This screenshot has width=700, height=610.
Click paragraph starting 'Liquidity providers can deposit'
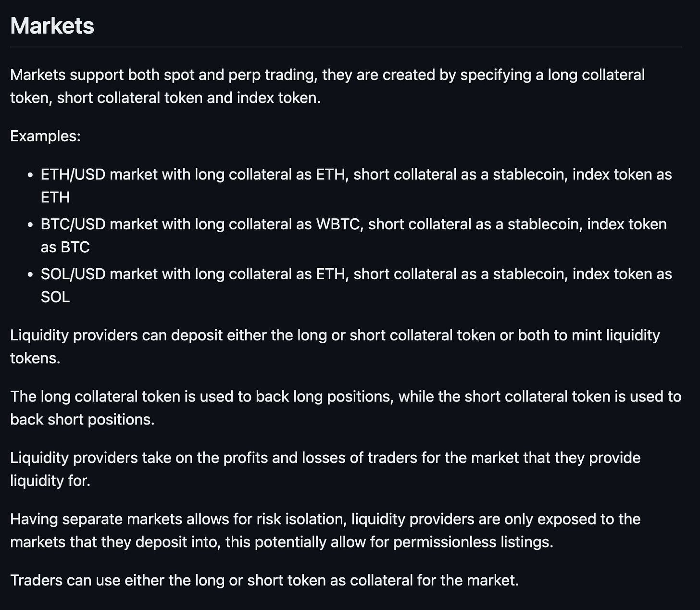[335, 346]
